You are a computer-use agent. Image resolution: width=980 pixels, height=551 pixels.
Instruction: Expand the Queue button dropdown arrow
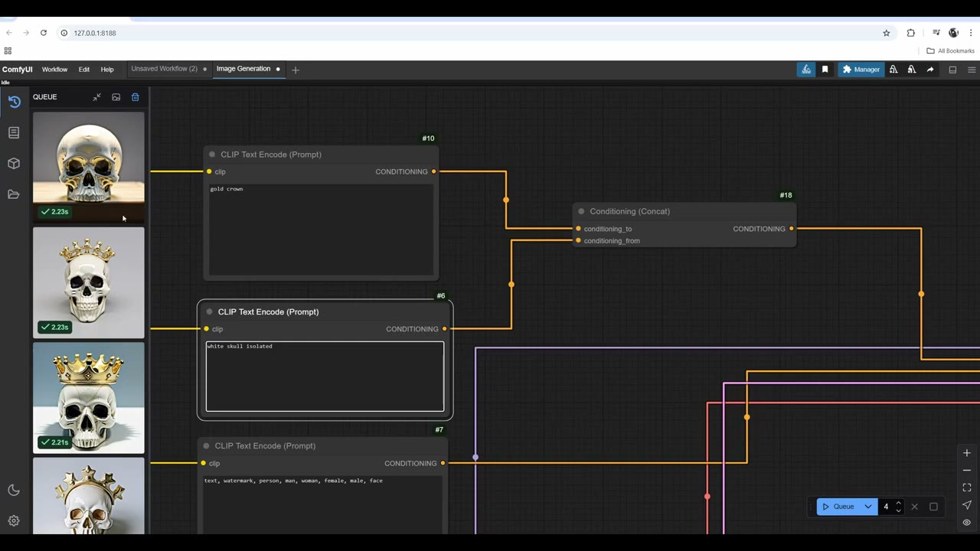pyautogui.click(x=868, y=507)
